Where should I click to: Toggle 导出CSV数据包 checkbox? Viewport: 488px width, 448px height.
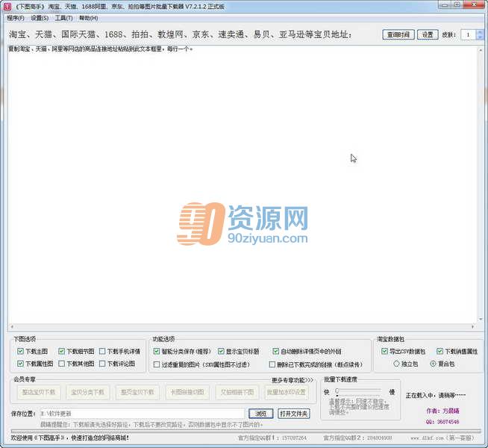[385, 351]
